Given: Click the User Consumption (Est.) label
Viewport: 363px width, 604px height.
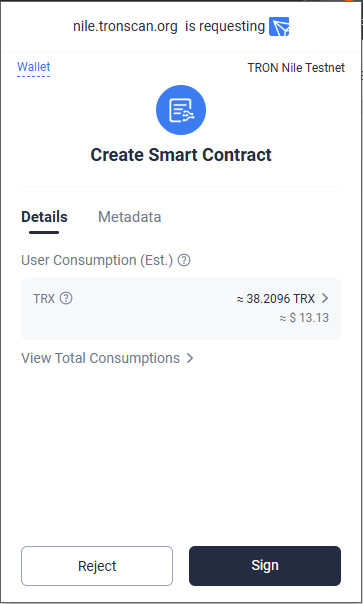Looking at the screenshot, I should pyautogui.click(x=97, y=260).
